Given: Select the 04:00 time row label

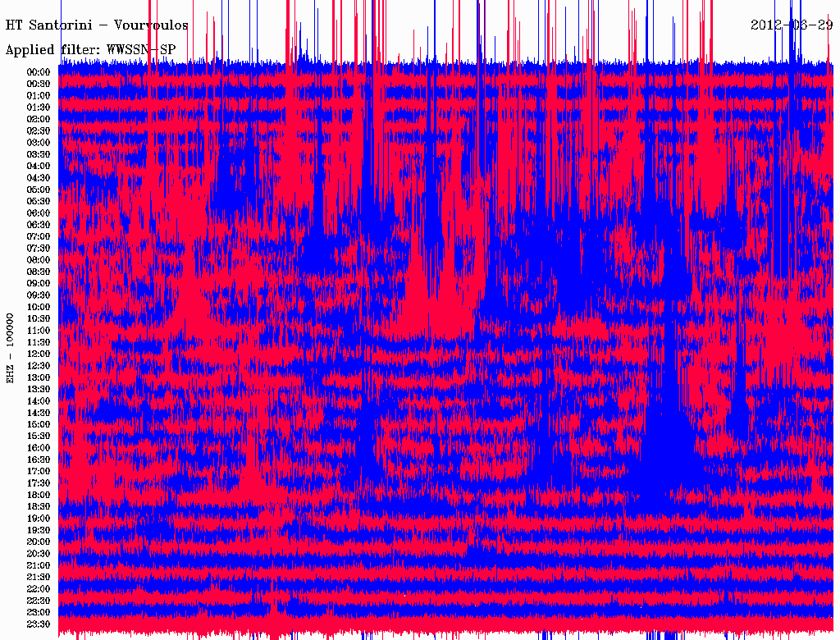Looking at the screenshot, I should [x=39, y=167].
